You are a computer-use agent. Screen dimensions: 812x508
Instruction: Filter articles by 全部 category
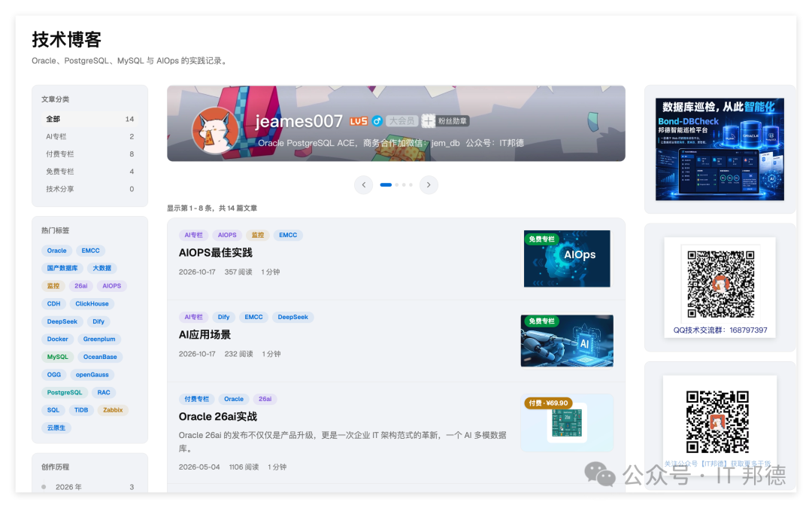(89, 119)
